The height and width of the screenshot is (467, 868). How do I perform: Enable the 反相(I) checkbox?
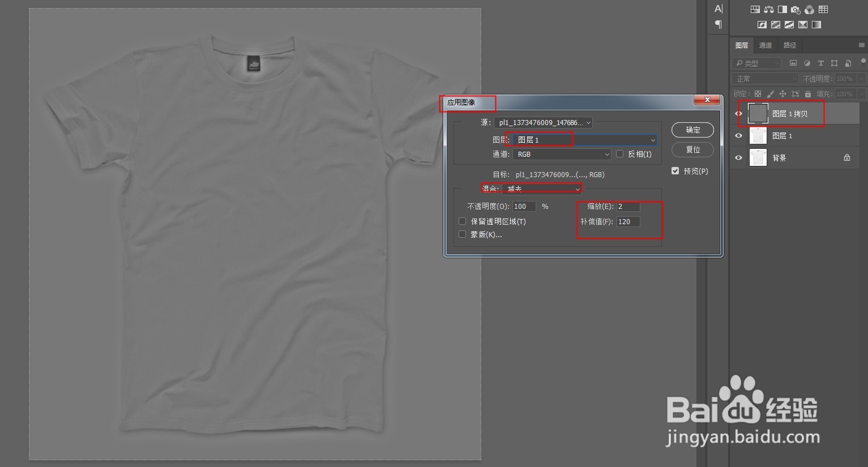point(619,153)
